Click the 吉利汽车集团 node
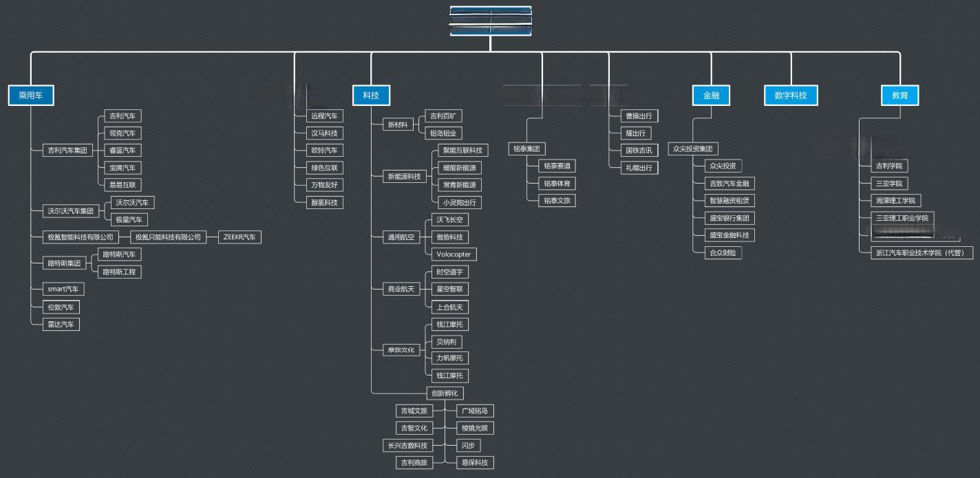 67,150
